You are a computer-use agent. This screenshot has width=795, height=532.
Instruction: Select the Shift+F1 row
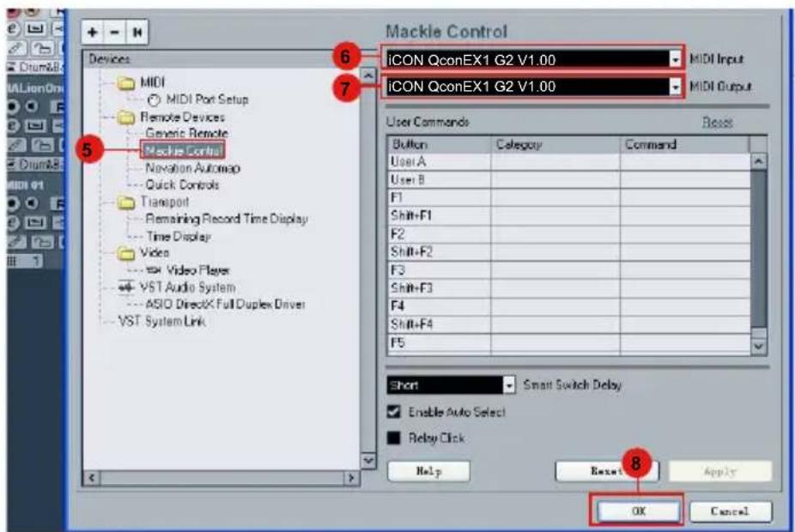coord(569,216)
